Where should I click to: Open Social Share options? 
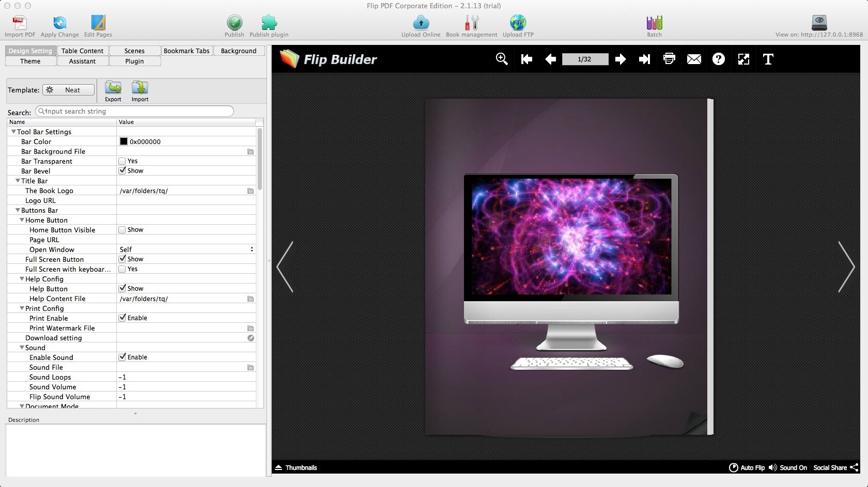click(x=836, y=467)
